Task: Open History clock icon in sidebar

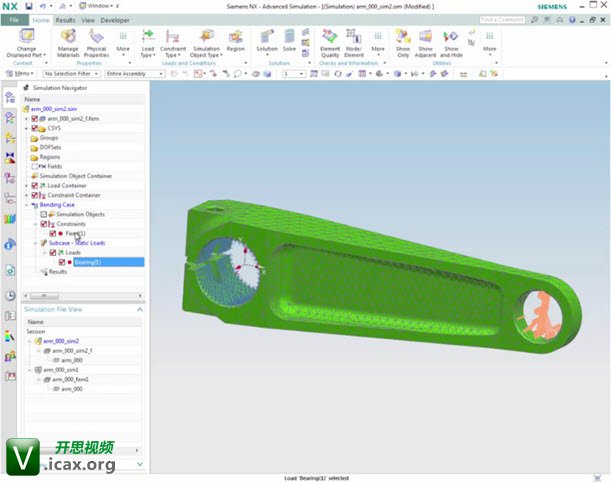Action: pyautogui.click(x=10, y=296)
